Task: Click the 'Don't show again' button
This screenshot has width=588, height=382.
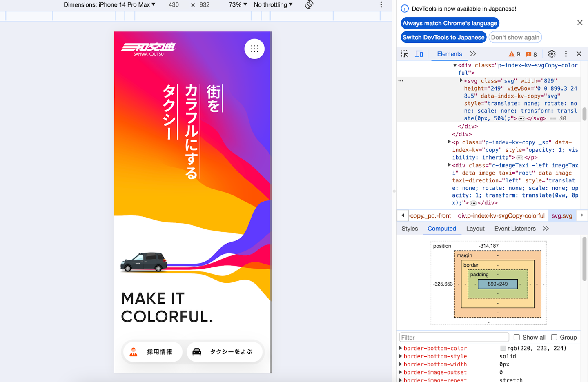Action: [x=515, y=37]
